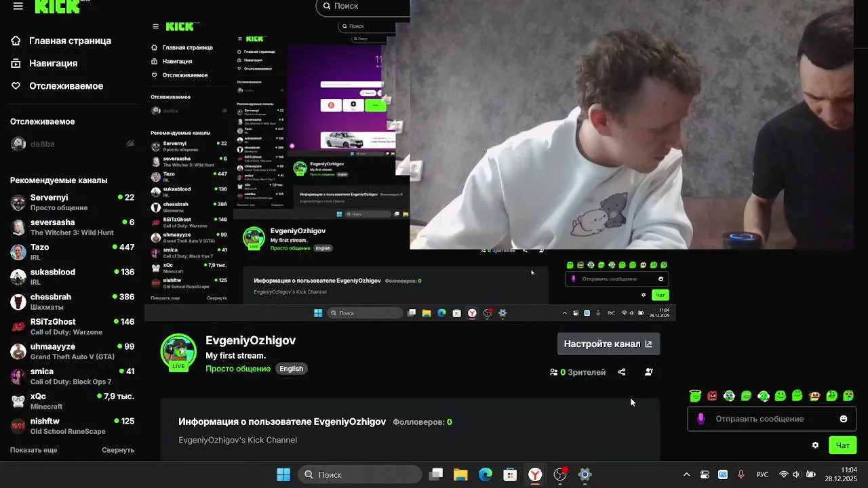Select the large English language tag below the stream
Viewport: 868px width, 488px height.
291,369
